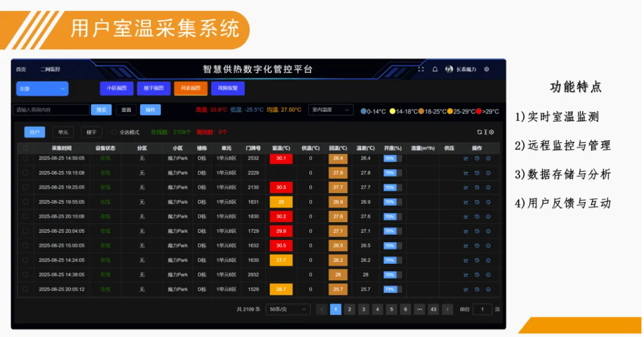Open the 50条/页 page size dropdown
Screen dimensions: 644x337
point(288,309)
